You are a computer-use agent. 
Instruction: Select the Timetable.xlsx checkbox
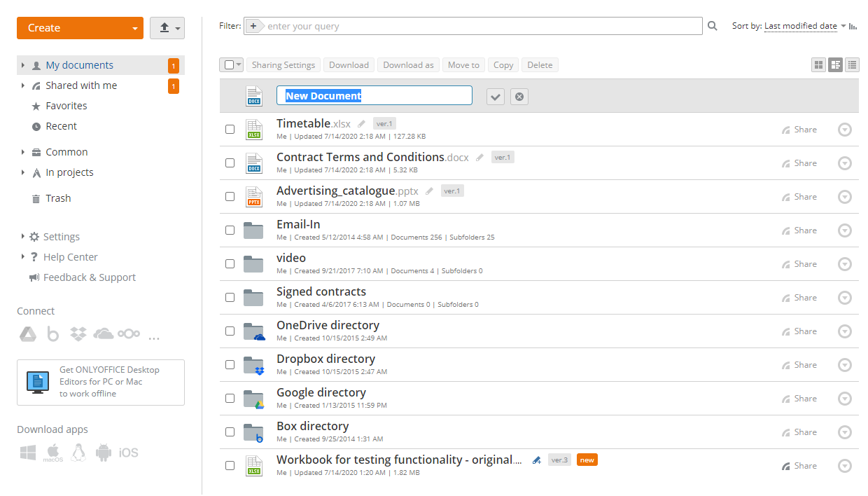coord(230,130)
